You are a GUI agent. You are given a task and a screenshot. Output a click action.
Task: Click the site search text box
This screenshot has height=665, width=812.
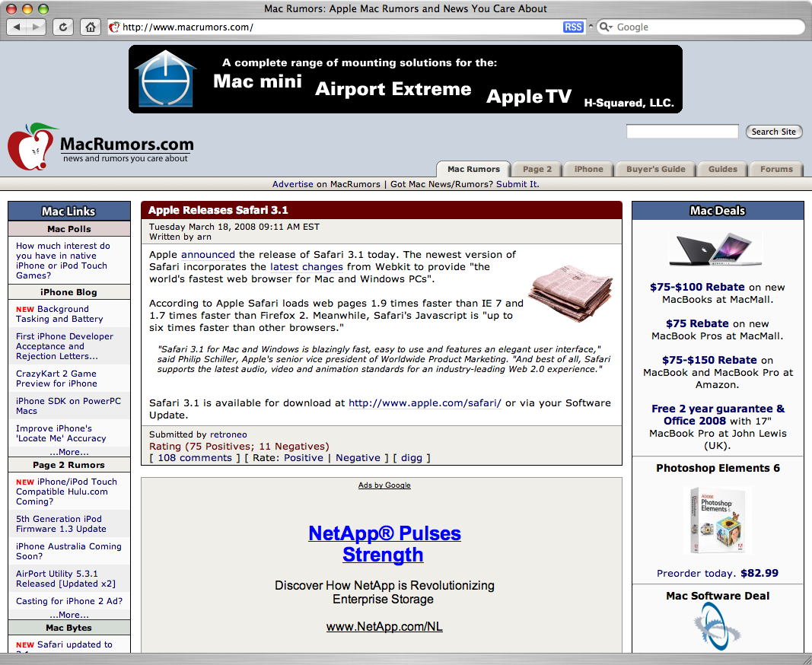pos(682,132)
